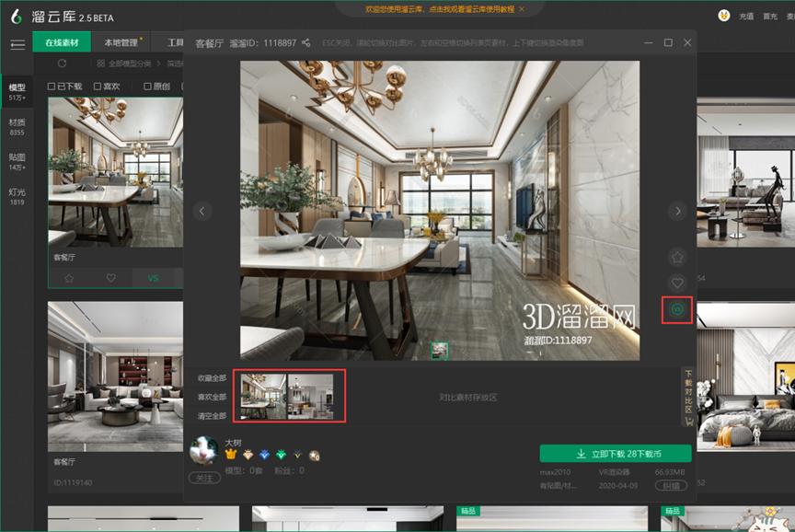Click the refresh icon above the filters

pyautogui.click(x=62, y=64)
